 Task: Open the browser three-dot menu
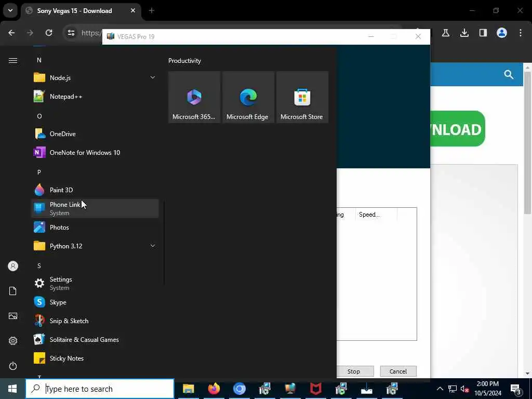coord(520,33)
